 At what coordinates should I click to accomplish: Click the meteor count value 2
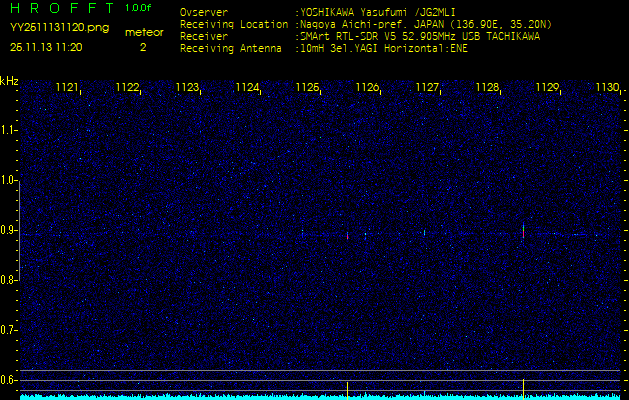142,47
